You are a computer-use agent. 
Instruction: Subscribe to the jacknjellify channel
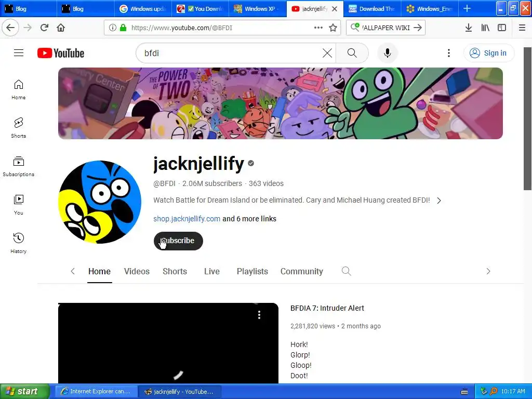tap(178, 241)
